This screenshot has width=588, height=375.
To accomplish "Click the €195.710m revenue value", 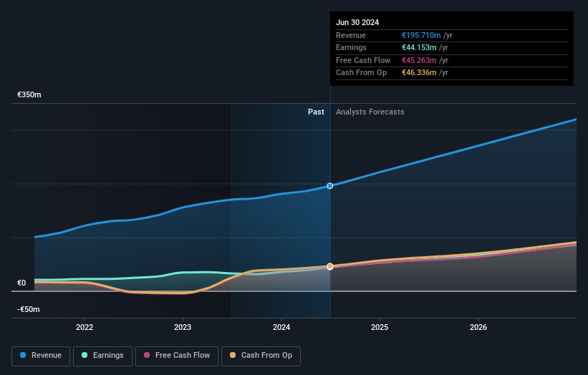I will point(421,35).
